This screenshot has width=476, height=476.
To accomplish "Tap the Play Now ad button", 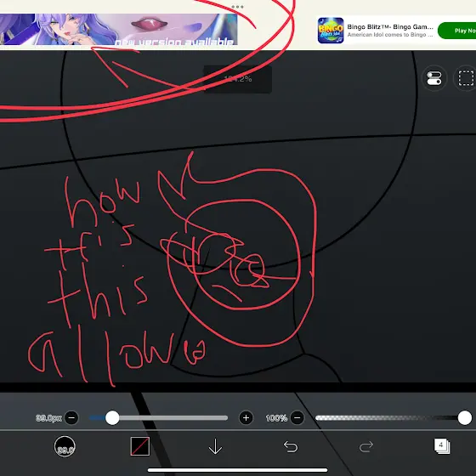I will click(x=457, y=31).
